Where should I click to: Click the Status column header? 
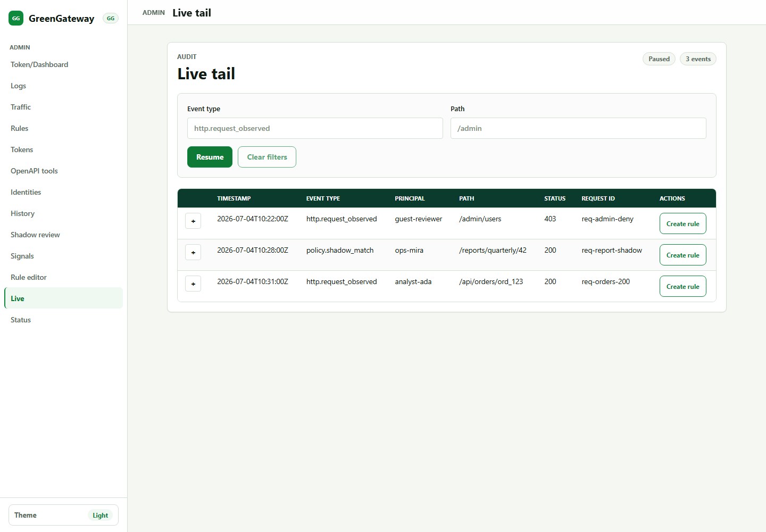click(555, 198)
